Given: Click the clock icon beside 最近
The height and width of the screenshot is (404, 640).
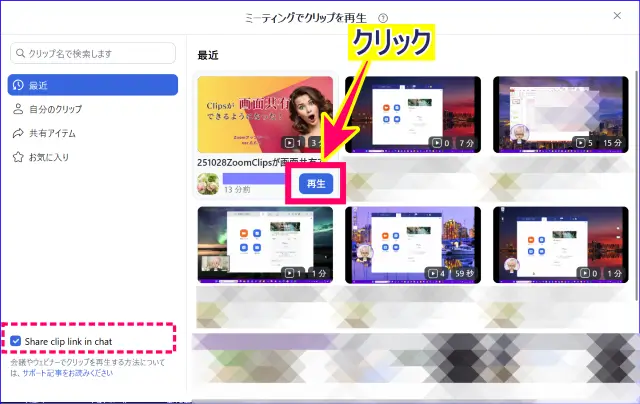Looking at the screenshot, I should [x=18, y=85].
